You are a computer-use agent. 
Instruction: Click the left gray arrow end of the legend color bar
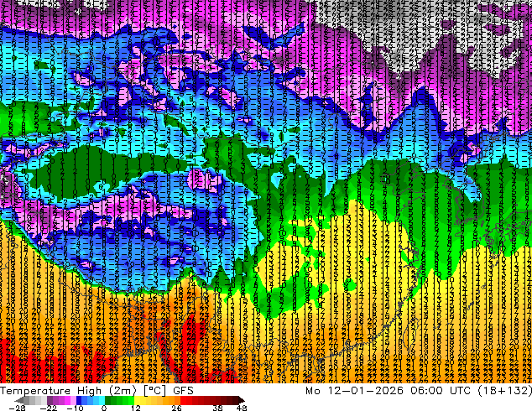pos(19,400)
